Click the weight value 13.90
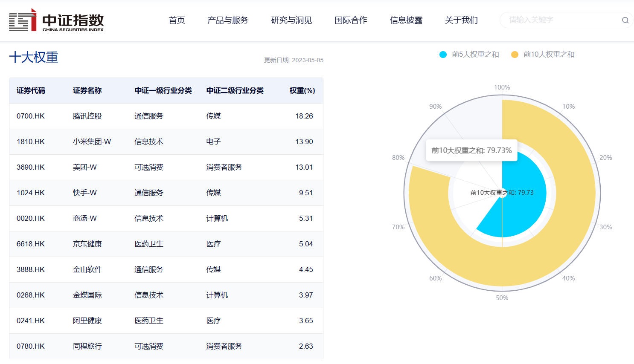Viewport: 634px width, 364px height. 304,142
